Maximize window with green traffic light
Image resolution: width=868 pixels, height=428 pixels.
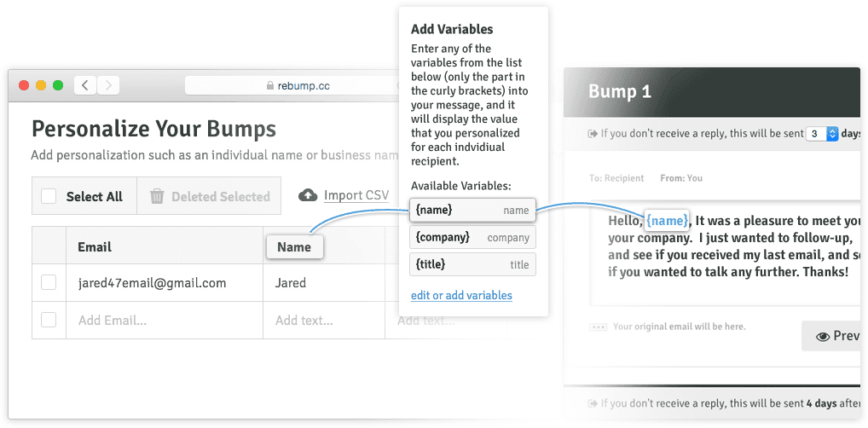[x=58, y=85]
